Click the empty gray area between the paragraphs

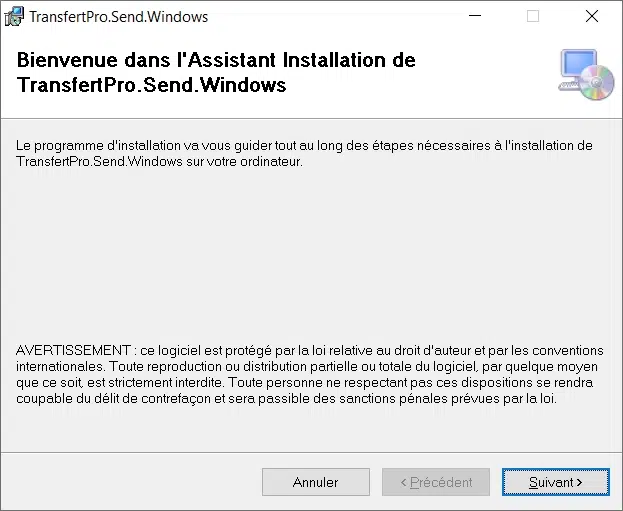(x=310, y=254)
